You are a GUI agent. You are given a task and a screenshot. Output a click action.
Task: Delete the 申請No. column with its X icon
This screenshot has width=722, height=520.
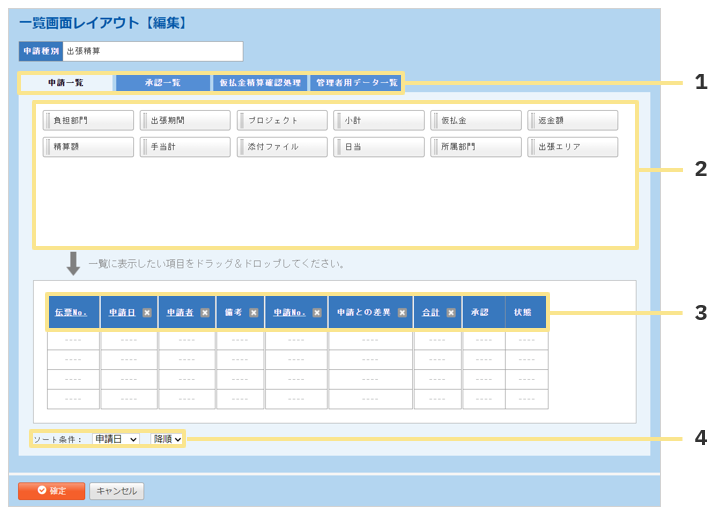click(317, 313)
